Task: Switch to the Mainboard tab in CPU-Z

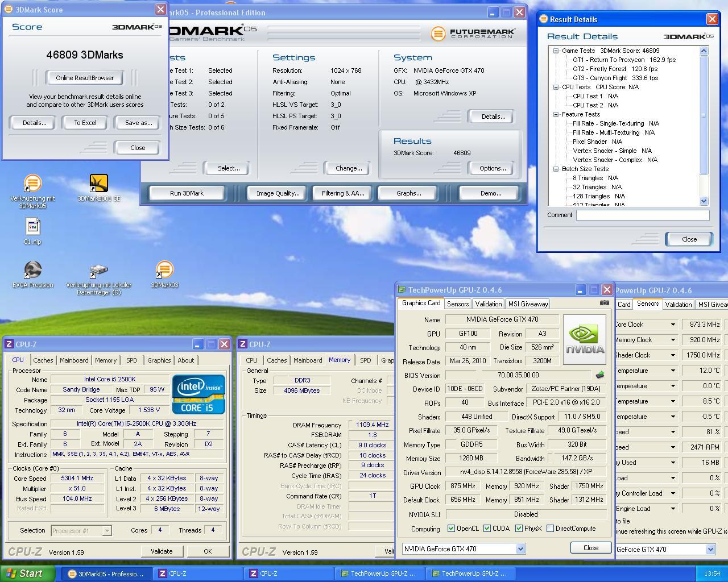Action: tap(74, 360)
